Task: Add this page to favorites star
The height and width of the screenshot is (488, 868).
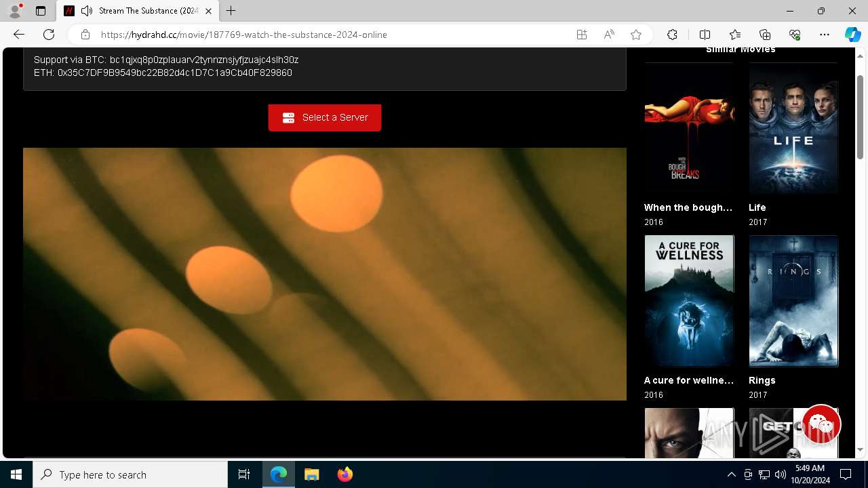Action: [x=636, y=35]
